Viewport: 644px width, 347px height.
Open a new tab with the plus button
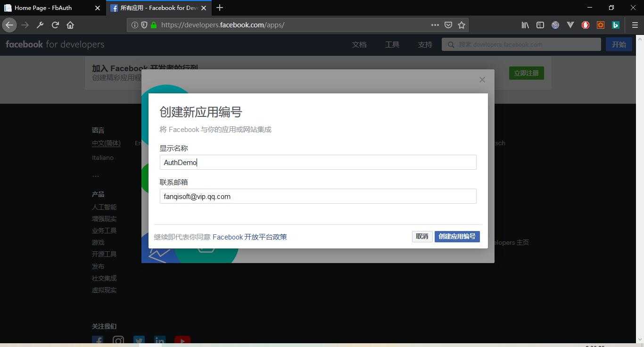(x=220, y=8)
